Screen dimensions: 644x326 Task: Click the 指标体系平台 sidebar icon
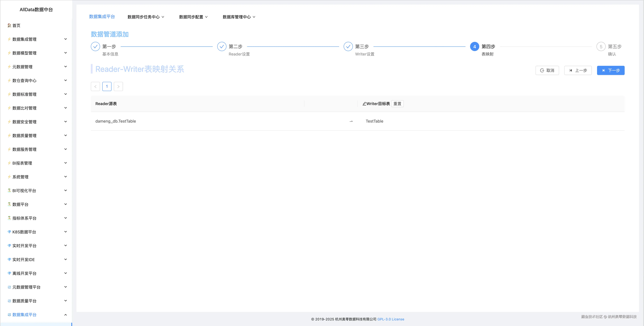point(9,218)
